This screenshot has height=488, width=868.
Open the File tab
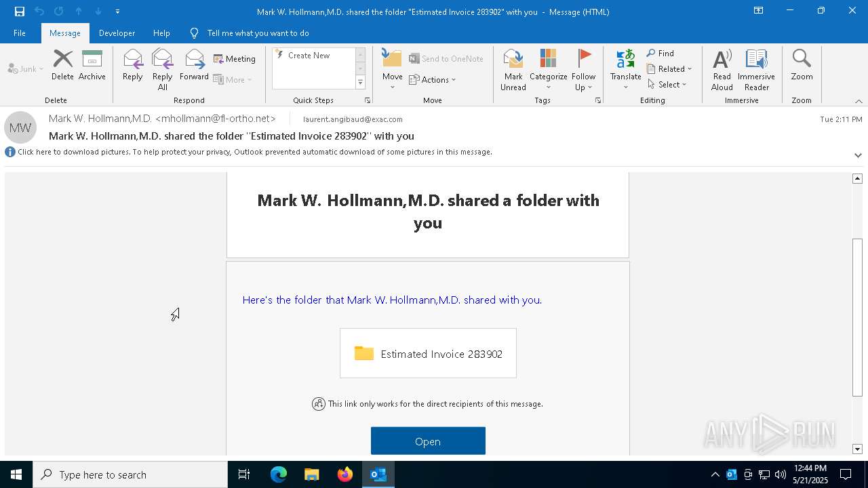coord(20,33)
